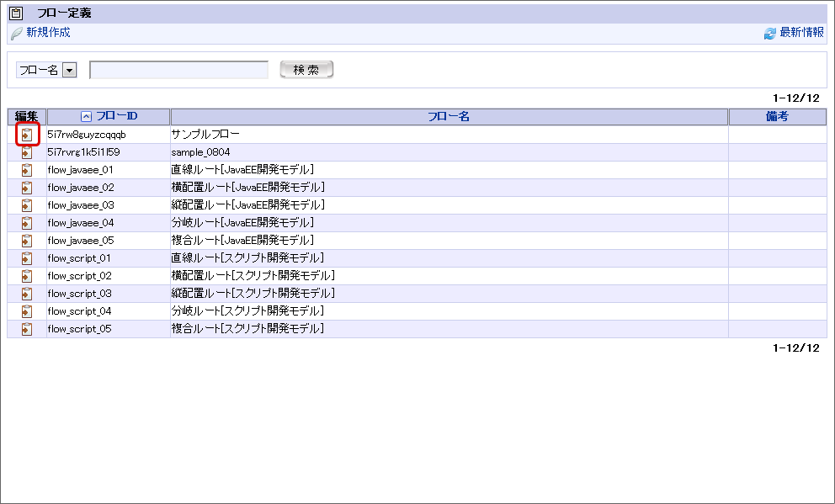Viewport: 835px width, 504px height.
Task: Click 横配置ルート[JavaEE開発モデル] flow name
Action: [x=247, y=188]
